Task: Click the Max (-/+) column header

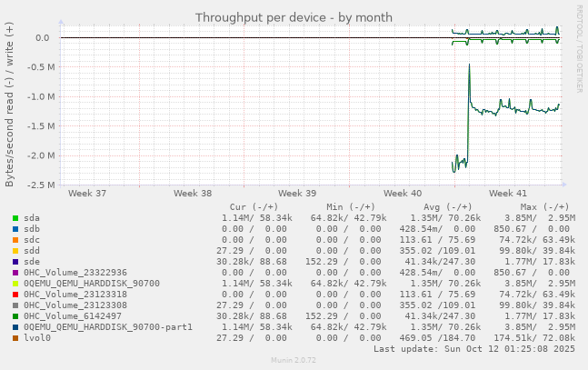Action: point(543,207)
